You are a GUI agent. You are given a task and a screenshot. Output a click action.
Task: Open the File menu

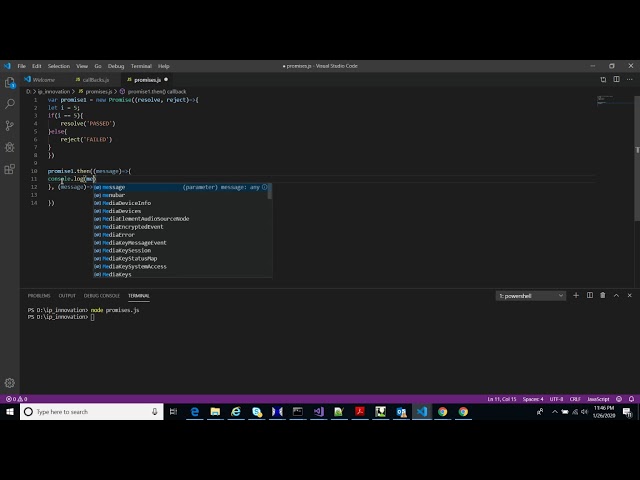pyautogui.click(x=22, y=66)
